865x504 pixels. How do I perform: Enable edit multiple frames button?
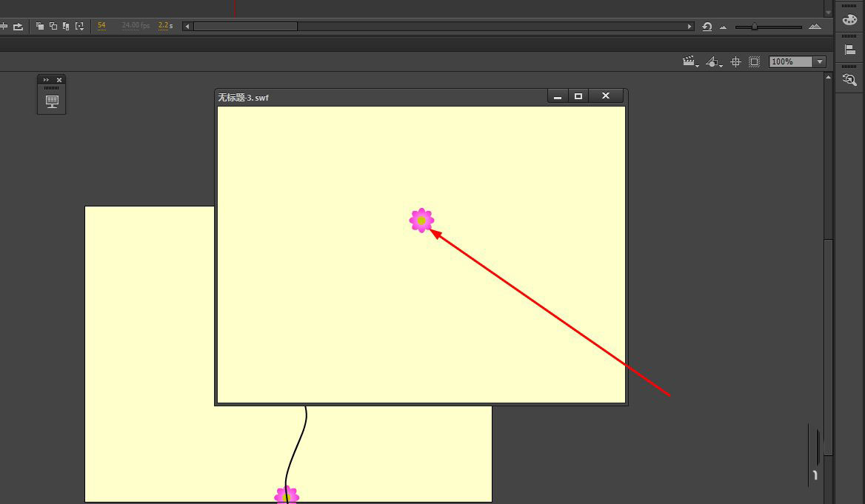pyautogui.click(x=66, y=26)
